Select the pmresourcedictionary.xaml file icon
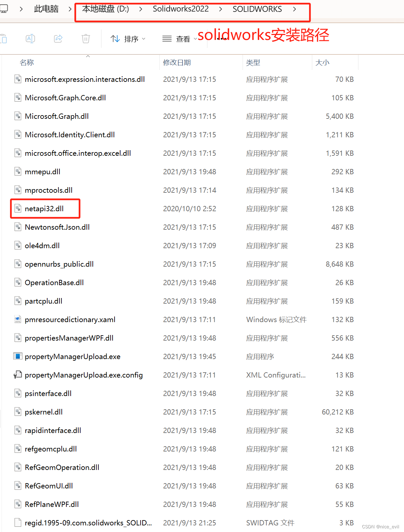Viewport: 404px width, 532px height. tap(18, 319)
